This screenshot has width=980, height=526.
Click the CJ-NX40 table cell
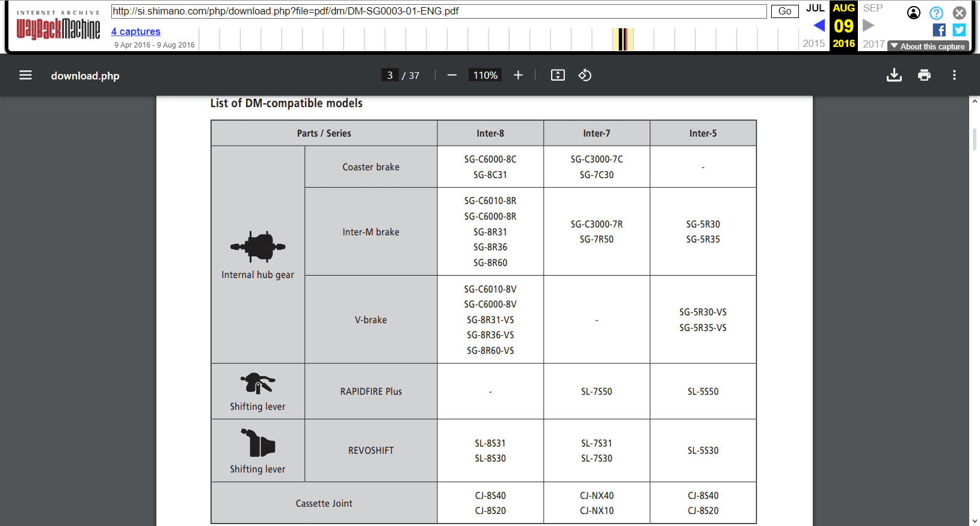(597, 496)
